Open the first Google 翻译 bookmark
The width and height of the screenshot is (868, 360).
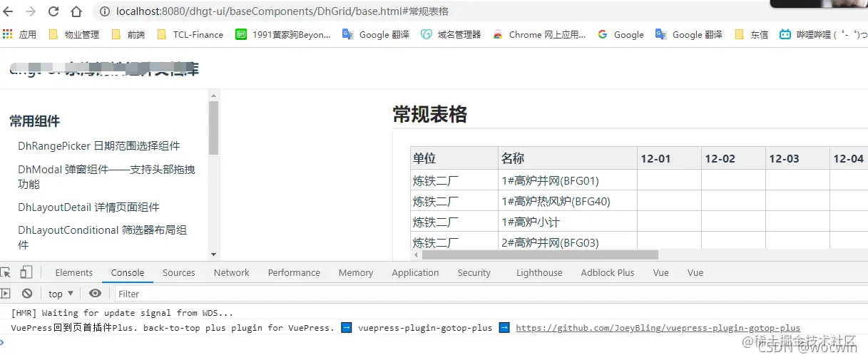pyautogui.click(x=376, y=34)
